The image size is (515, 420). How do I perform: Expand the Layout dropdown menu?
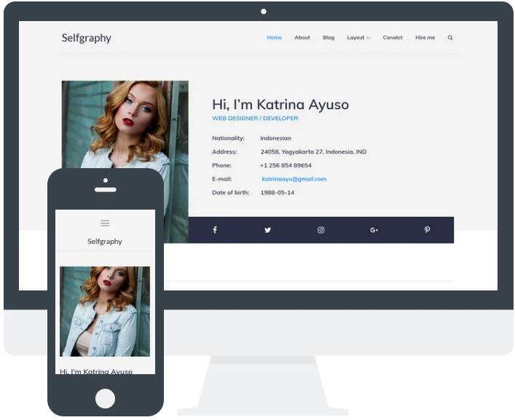358,38
